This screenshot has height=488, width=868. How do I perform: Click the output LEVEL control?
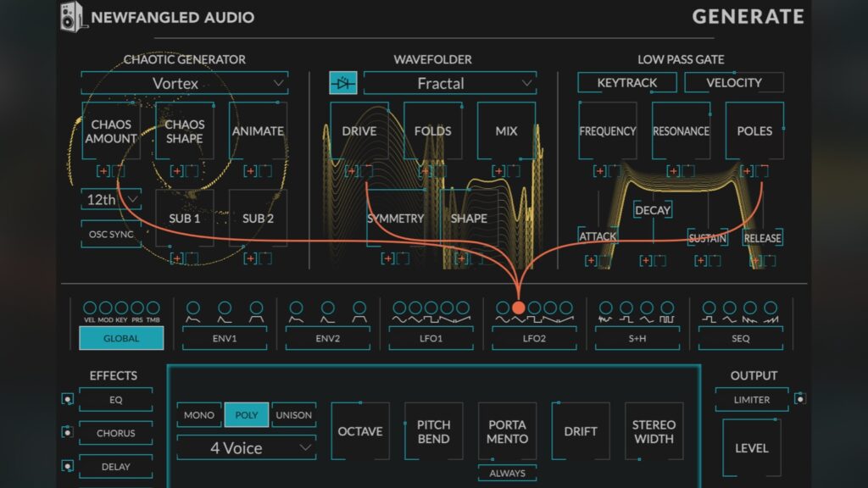752,448
